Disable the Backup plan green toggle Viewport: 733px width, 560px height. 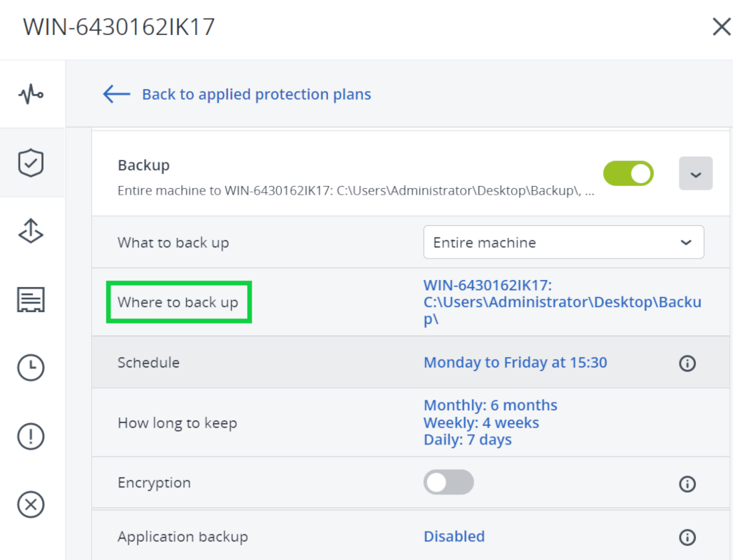point(627,173)
